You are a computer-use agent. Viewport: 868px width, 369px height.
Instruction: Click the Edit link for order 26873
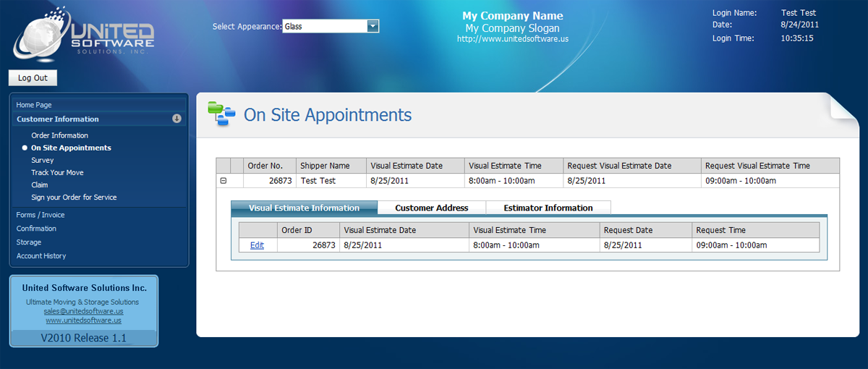[x=257, y=245]
